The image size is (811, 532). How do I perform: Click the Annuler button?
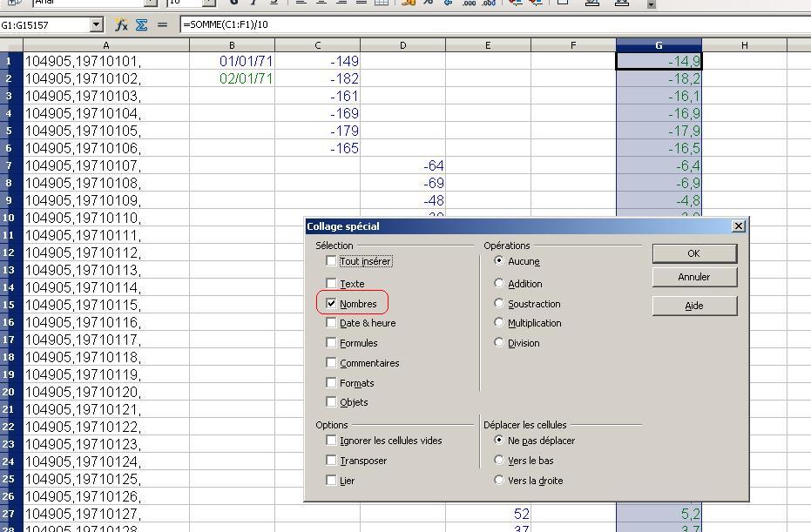click(694, 277)
